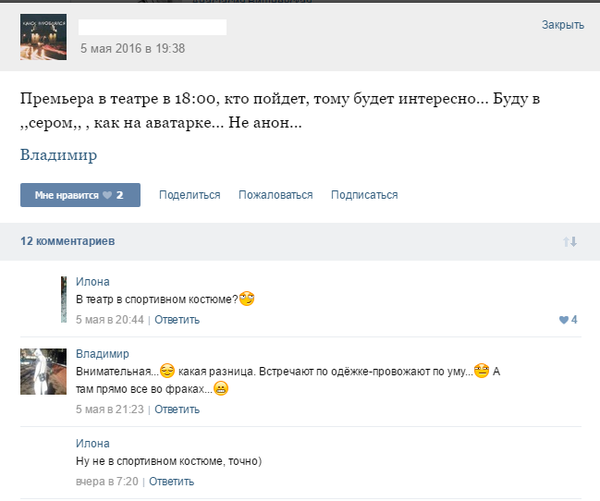This screenshot has height=501, width=600.
Task: Click the post author's avatar thumbnail
Action: pos(43,39)
